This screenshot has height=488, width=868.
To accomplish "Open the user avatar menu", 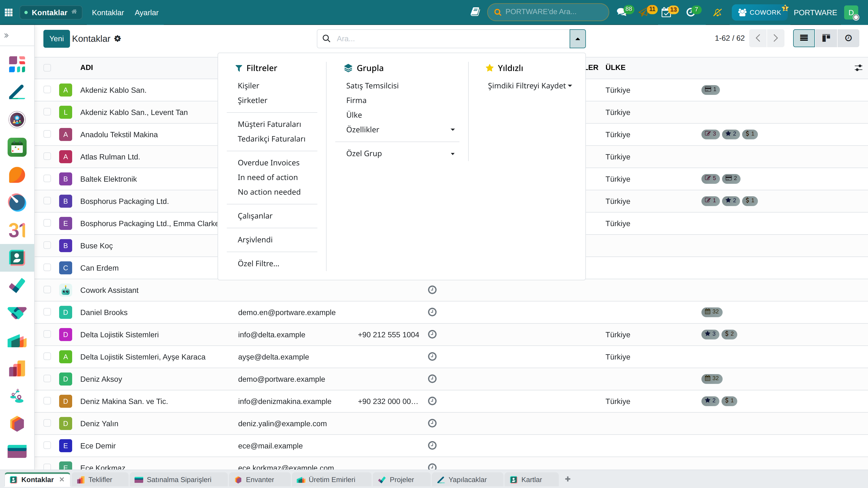I will click(851, 12).
